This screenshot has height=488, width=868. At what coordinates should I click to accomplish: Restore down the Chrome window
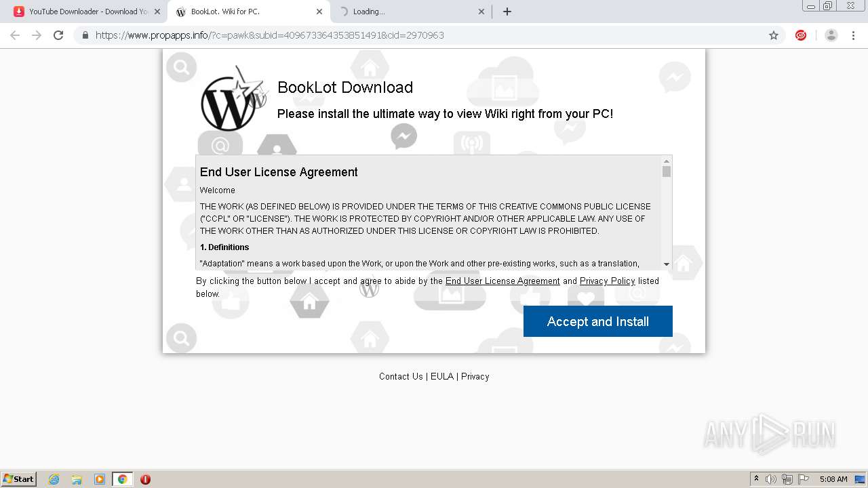[x=828, y=5]
